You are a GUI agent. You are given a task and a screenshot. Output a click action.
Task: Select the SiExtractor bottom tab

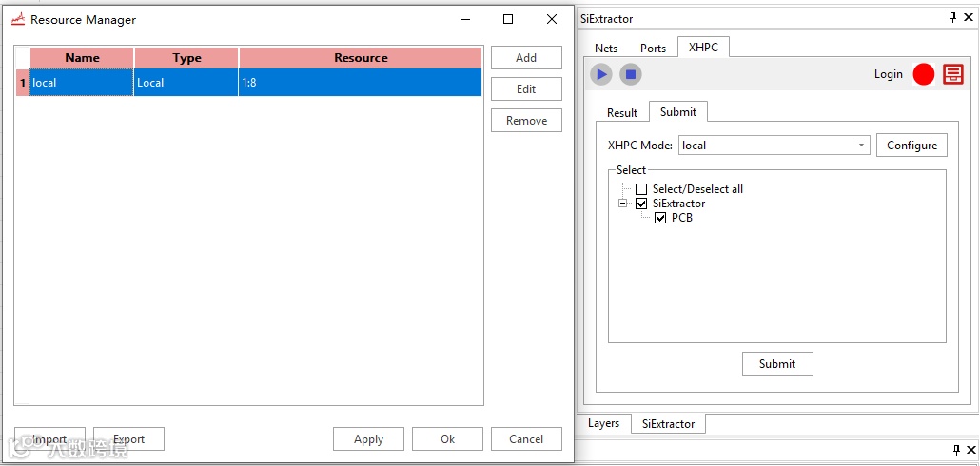(x=668, y=423)
